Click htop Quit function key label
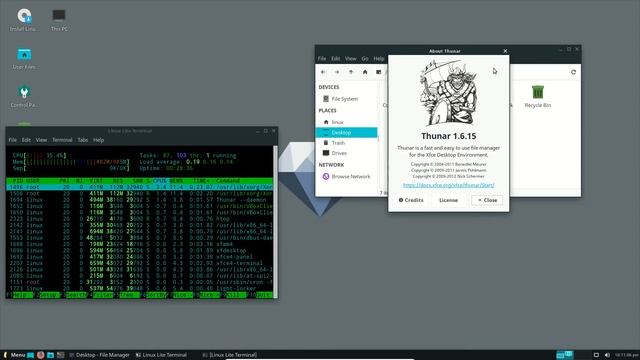640x360 pixels. [264, 295]
